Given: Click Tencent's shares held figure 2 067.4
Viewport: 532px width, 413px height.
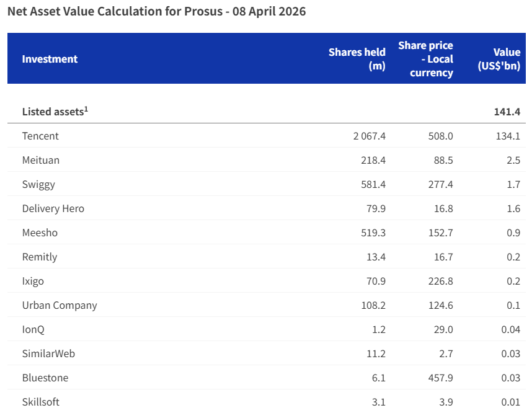Looking at the screenshot, I should 369,136.
